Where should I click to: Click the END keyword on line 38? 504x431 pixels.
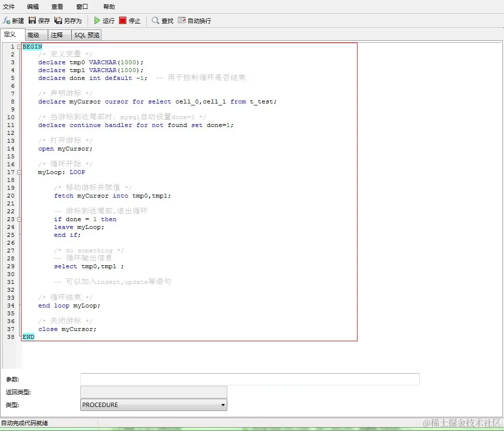tap(28, 337)
